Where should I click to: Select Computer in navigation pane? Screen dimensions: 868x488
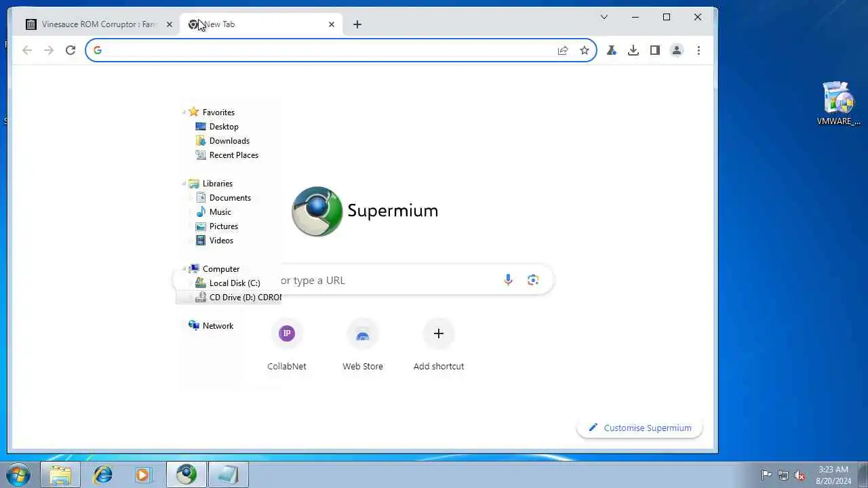(214, 269)
